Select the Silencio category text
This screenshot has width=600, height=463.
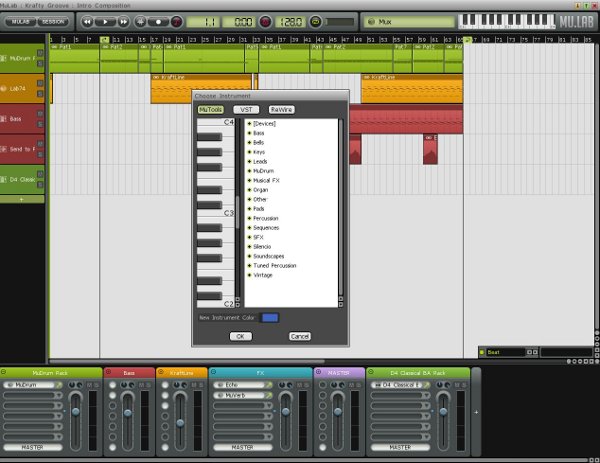point(262,247)
